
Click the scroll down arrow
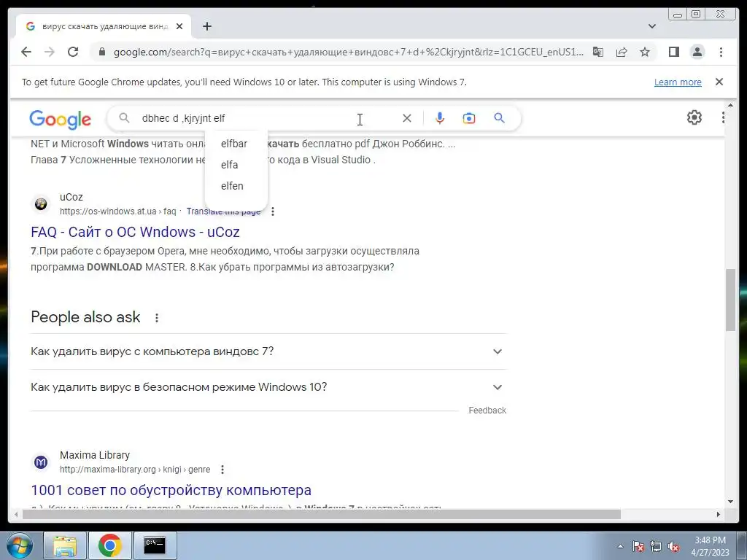coord(730,502)
